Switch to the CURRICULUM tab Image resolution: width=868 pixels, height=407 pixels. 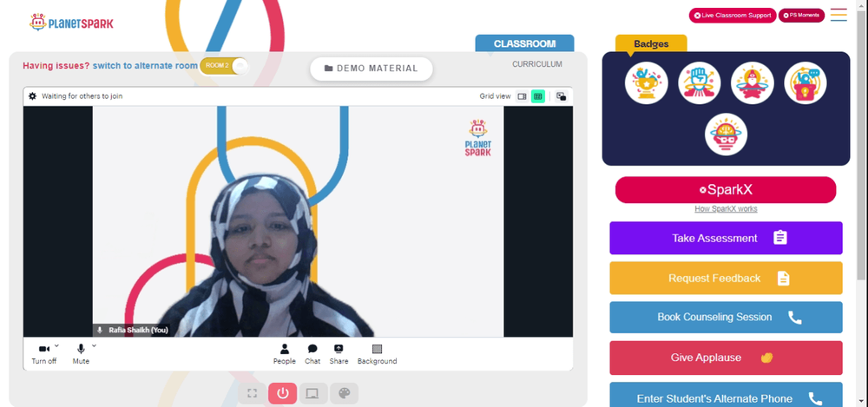[537, 64]
